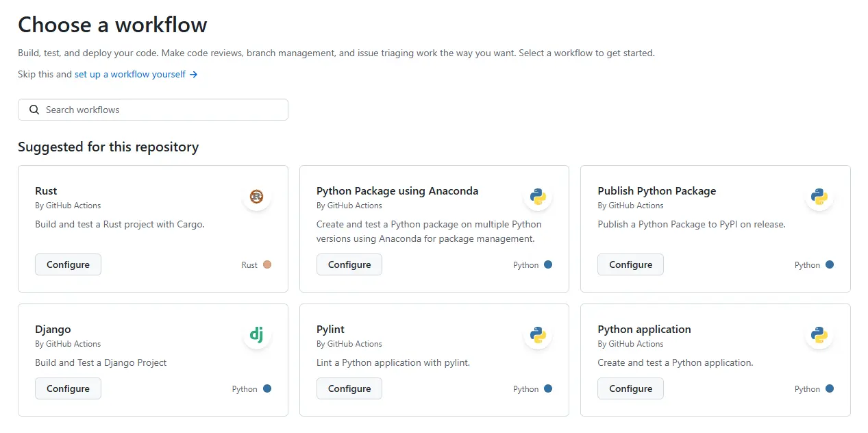Image resolution: width=868 pixels, height=433 pixels.
Task: Click the magnifying glass search icon
Action: coord(34,110)
